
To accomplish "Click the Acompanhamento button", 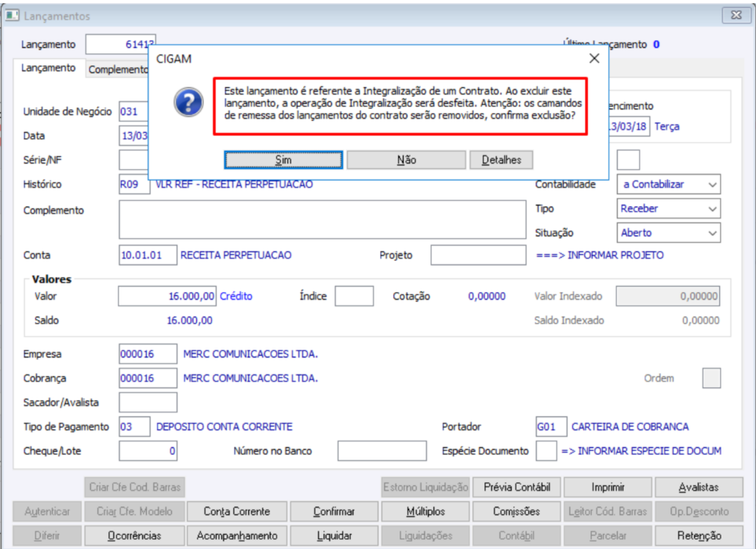I will (237, 536).
